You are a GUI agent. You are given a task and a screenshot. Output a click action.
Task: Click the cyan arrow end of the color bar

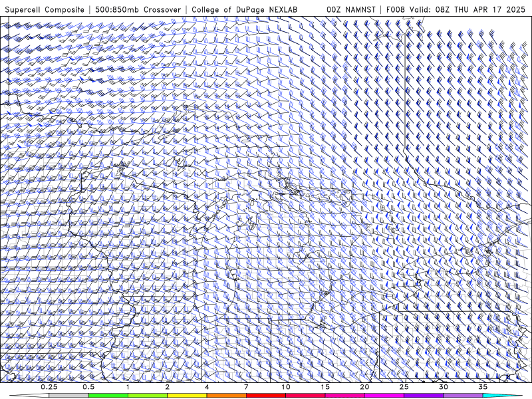click(503, 396)
